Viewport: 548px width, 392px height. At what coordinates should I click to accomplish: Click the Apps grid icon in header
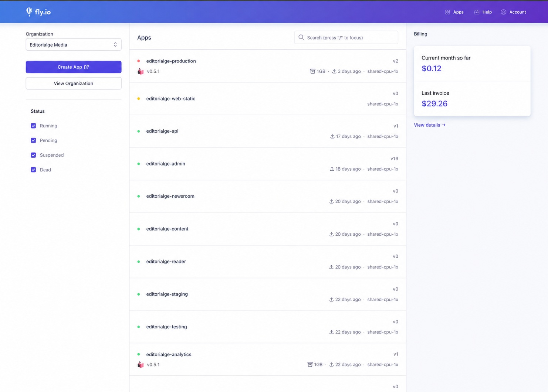pos(447,12)
